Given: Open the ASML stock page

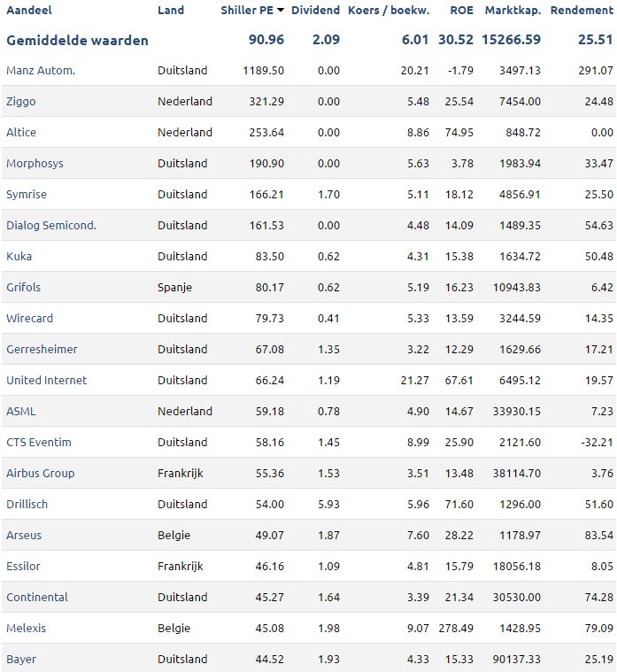Looking at the screenshot, I should (21, 411).
